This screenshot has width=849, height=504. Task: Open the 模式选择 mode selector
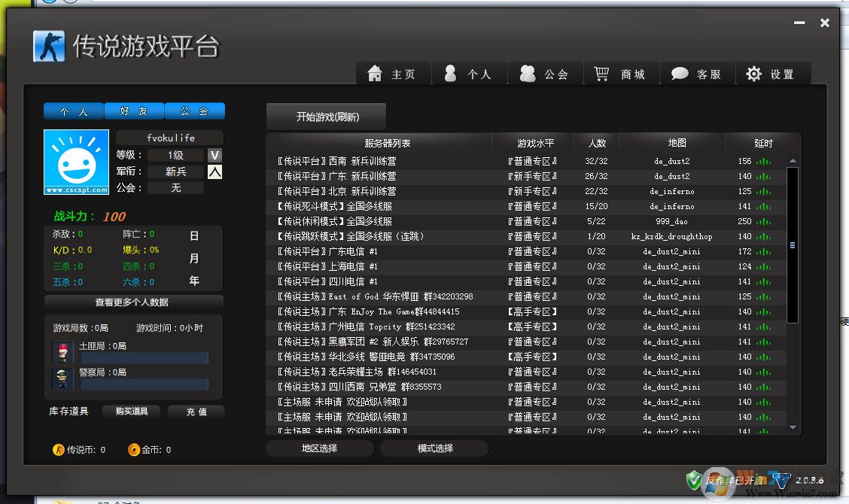coord(435,448)
